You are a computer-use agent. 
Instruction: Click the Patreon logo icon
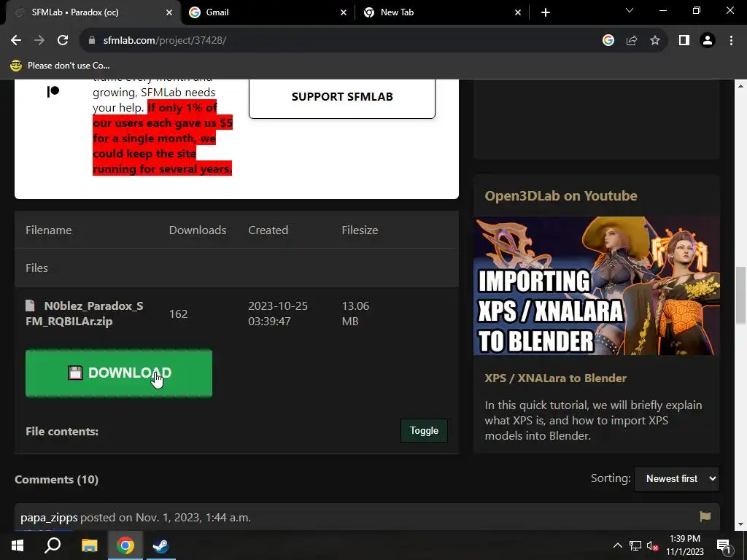coord(53,91)
